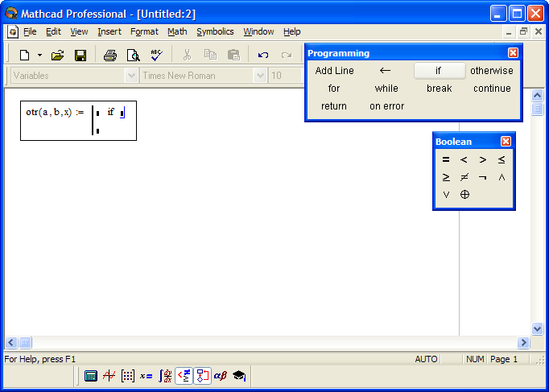The width and height of the screenshot is (549, 392).
Task: Close the Programming palette
Action: pos(513,53)
